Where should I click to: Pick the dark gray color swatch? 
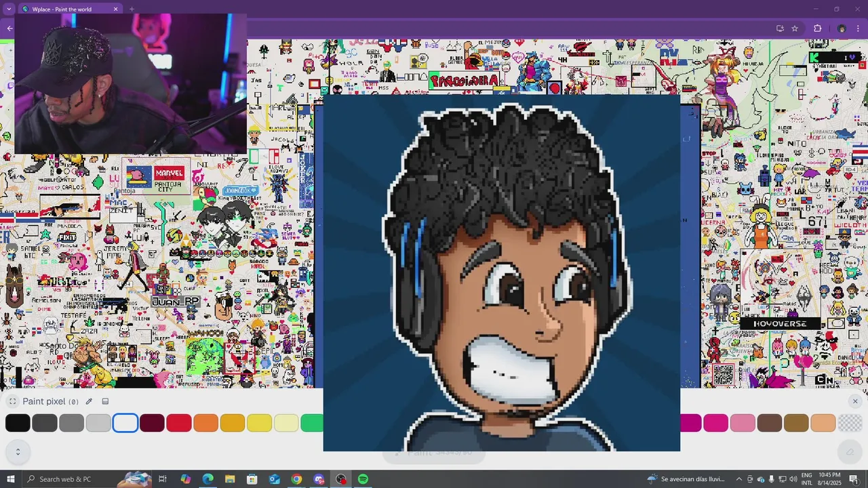pos(45,423)
